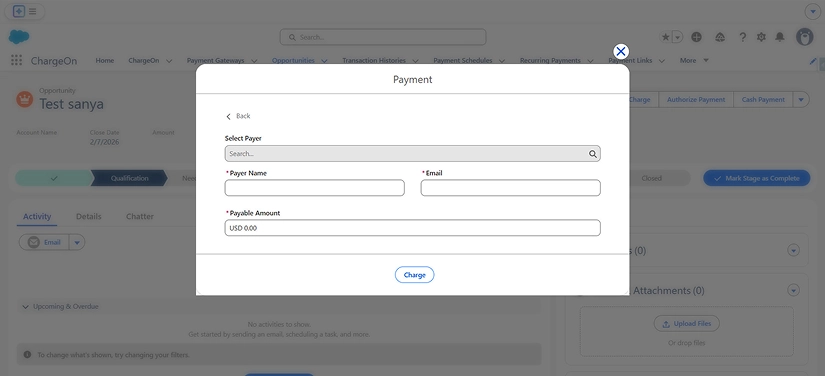This screenshot has width=825, height=376.
Task: Click Mark Stage as Complete
Action: (757, 178)
